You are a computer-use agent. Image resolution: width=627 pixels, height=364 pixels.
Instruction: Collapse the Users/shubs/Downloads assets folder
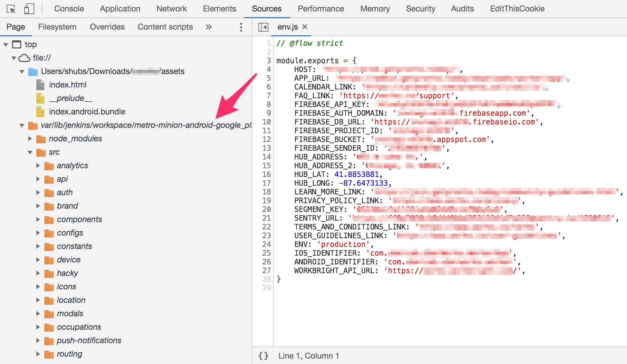22,71
